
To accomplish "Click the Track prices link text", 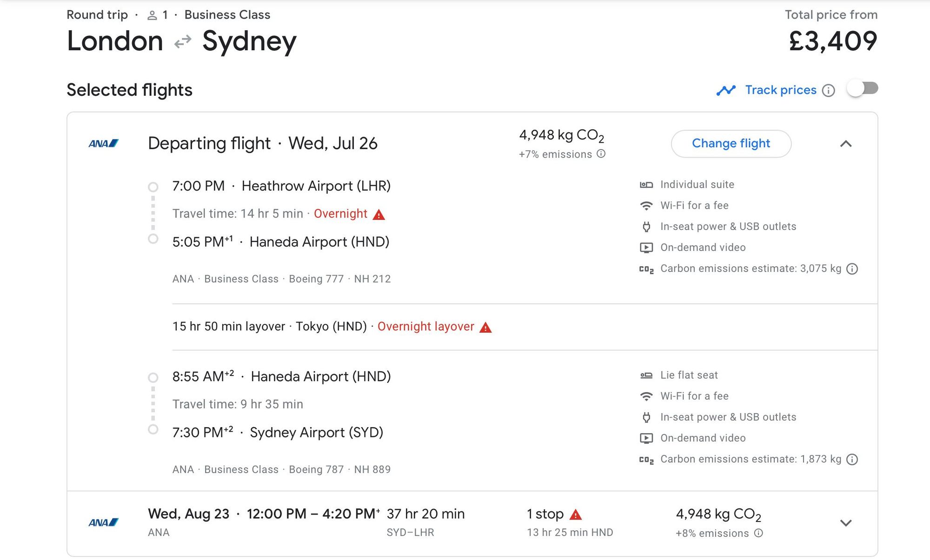I will (781, 90).
